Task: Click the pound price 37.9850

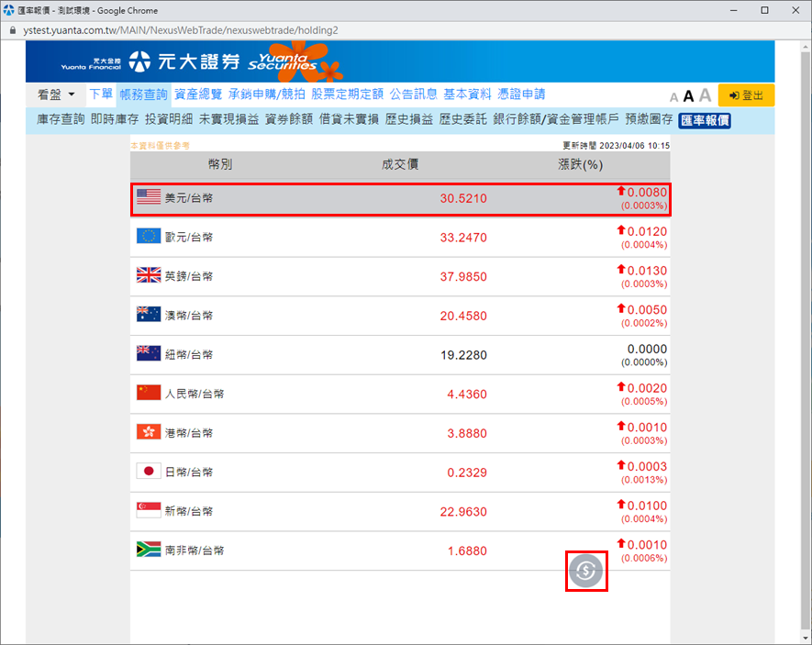Action: (463, 276)
